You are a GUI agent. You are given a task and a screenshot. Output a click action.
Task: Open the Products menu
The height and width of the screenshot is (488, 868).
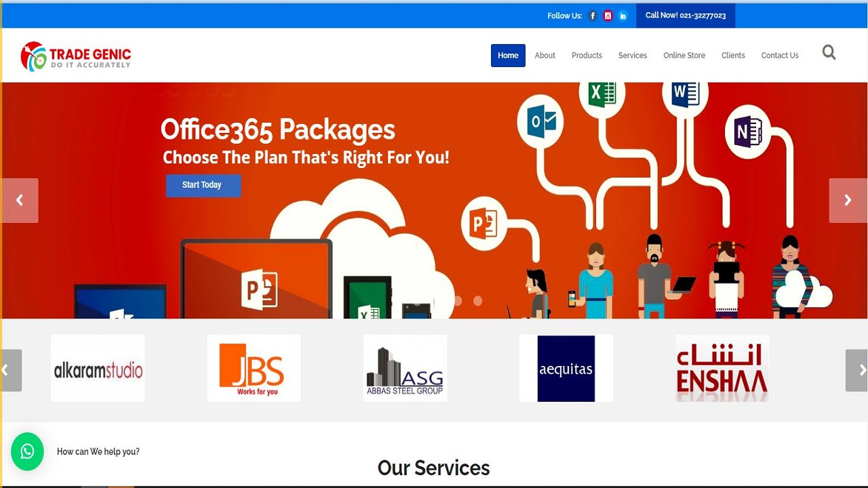point(587,56)
